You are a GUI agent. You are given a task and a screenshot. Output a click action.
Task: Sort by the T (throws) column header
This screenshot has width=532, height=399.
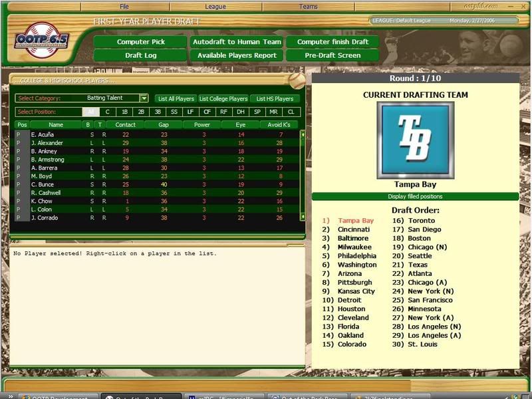[x=100, y=124]
